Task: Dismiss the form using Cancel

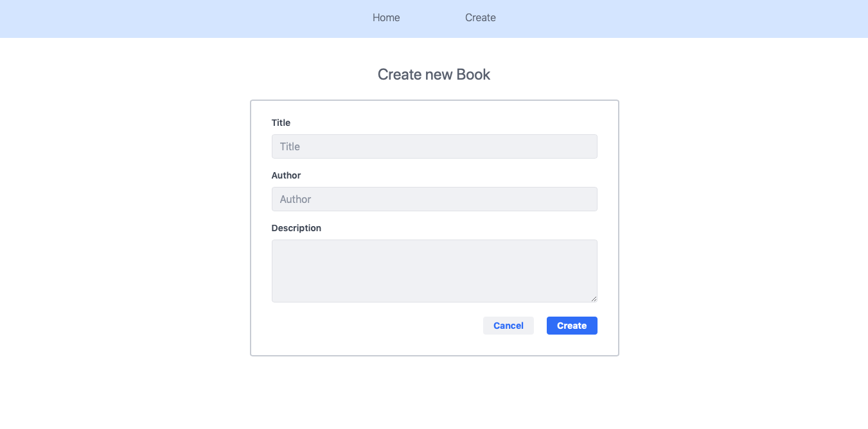Action: (508, 326)
